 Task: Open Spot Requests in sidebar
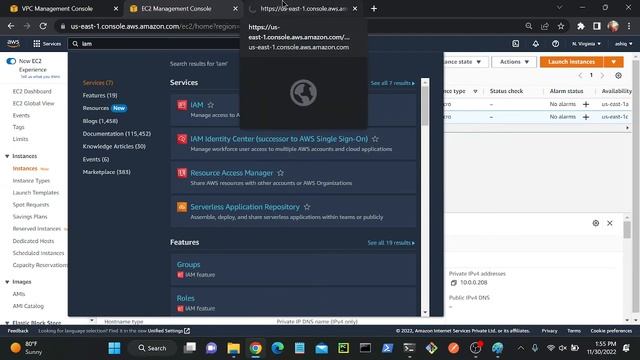click(x=31, y=205)
